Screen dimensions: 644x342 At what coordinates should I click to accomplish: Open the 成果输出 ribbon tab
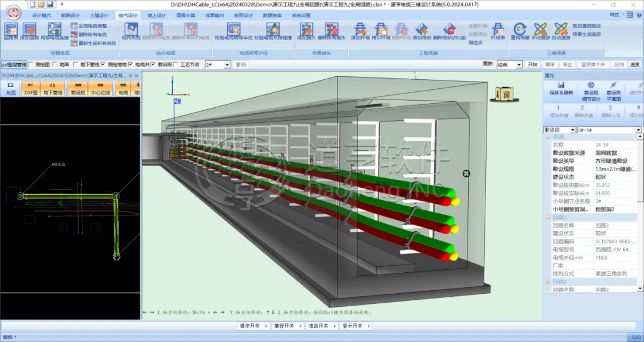point(214,15)
